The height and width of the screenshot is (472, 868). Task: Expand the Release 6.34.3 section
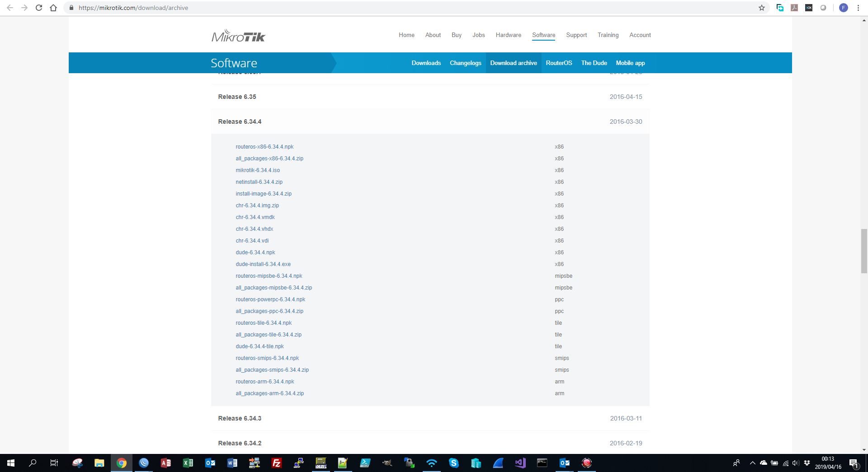pyautogui.click(x=430, y=418)
